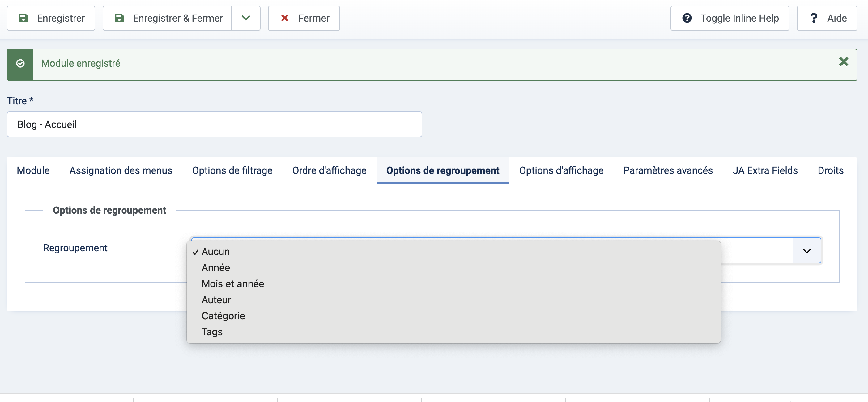Open Assignation des menus tab
This screenshot has width=868, height=402.
point(121,170)
